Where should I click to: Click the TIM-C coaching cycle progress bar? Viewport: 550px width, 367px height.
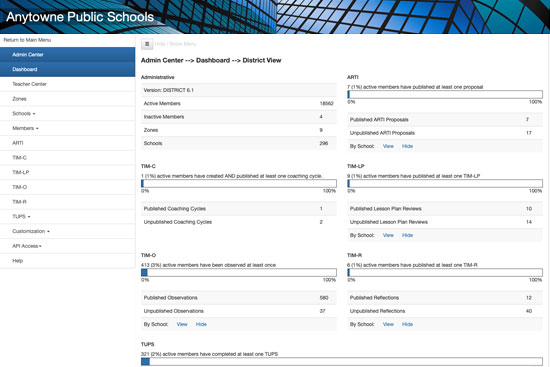pyautogui.click(x=239, y=184)
